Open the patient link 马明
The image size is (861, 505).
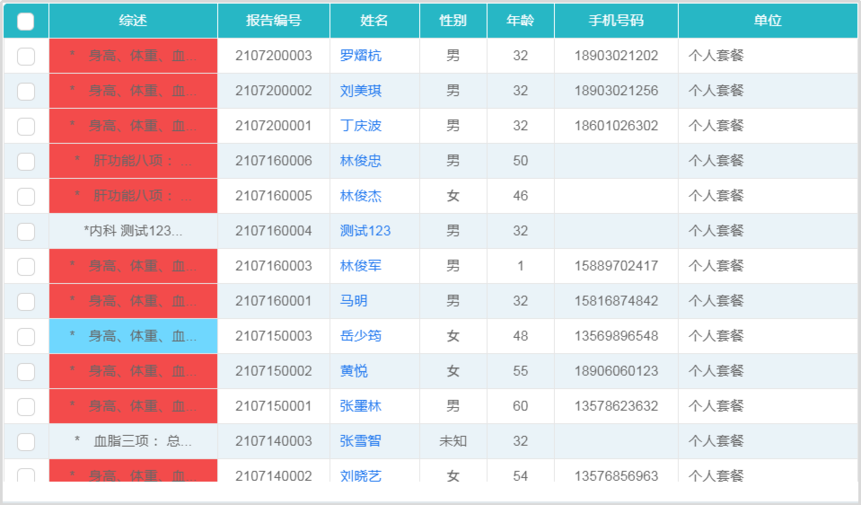(354, 301)
